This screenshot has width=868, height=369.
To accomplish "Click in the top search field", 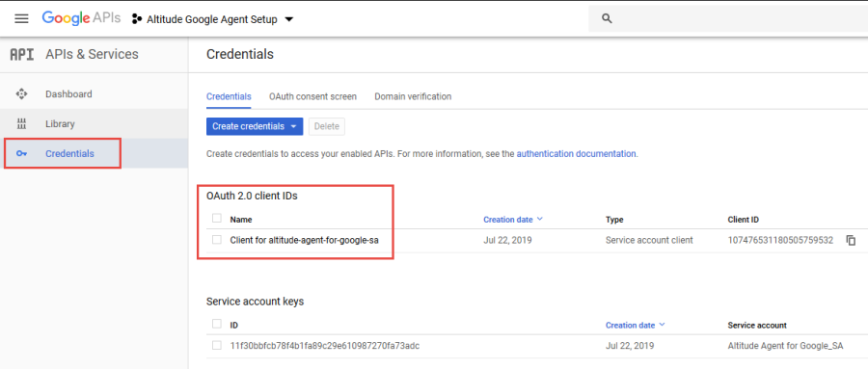I will (x=728, y=19).
